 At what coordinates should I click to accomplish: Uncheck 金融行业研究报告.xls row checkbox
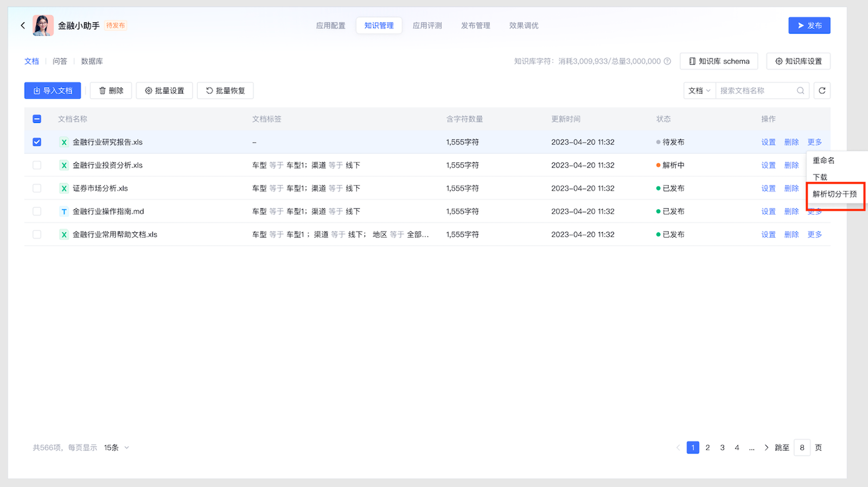click(x=37, y=142)
